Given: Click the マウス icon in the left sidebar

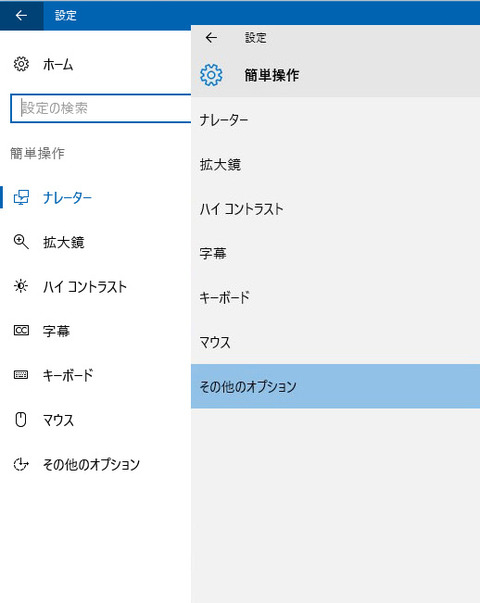Looking at the screenshot, I should pos(21,419).
